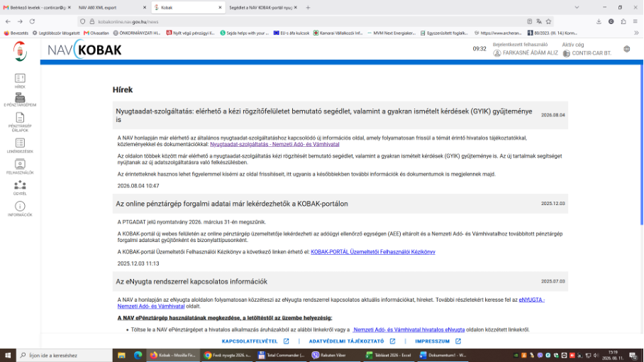Open the language globe icon in header
The image size is (644, 362).
[627, 49]
